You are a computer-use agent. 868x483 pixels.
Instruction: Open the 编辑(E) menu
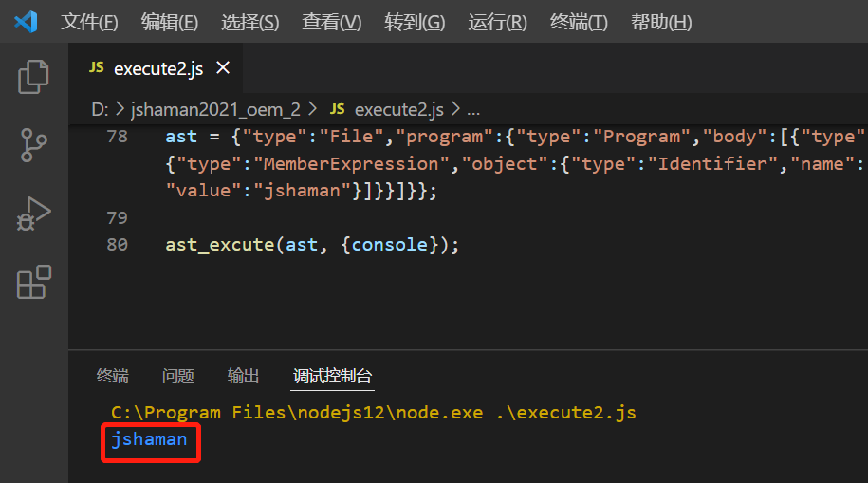click(169, 23)
